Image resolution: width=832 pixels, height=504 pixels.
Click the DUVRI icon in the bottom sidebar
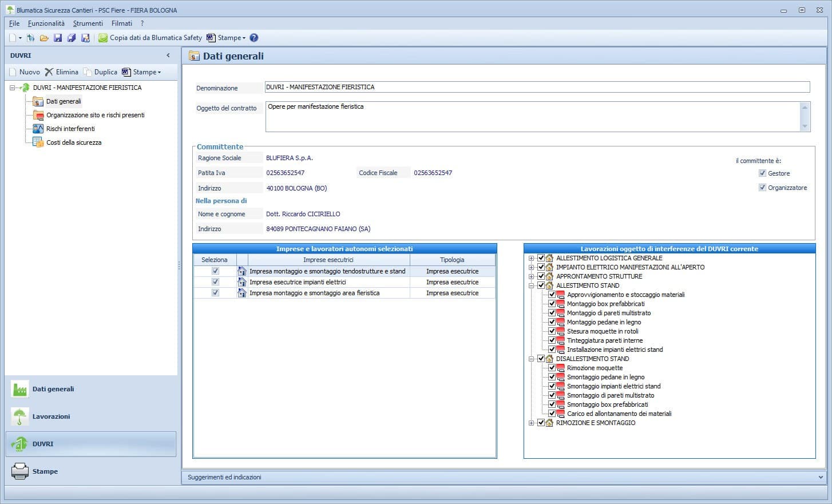tap(19, 444)
